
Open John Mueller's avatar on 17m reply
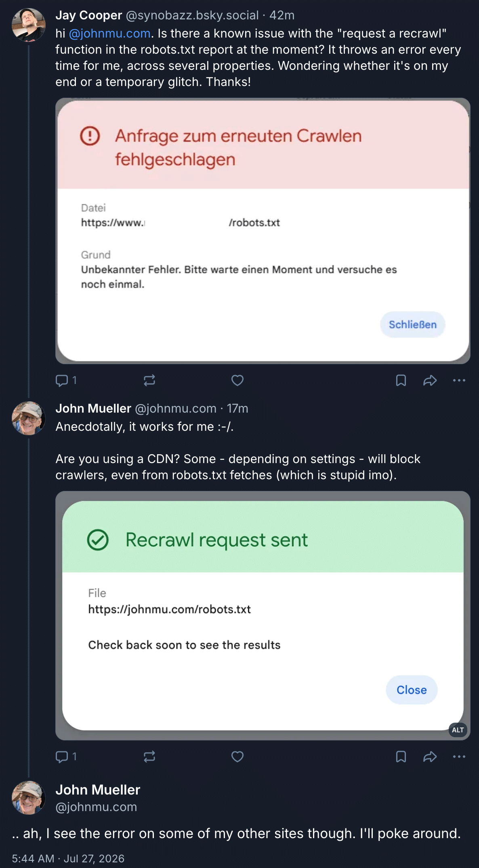[29, 418]
